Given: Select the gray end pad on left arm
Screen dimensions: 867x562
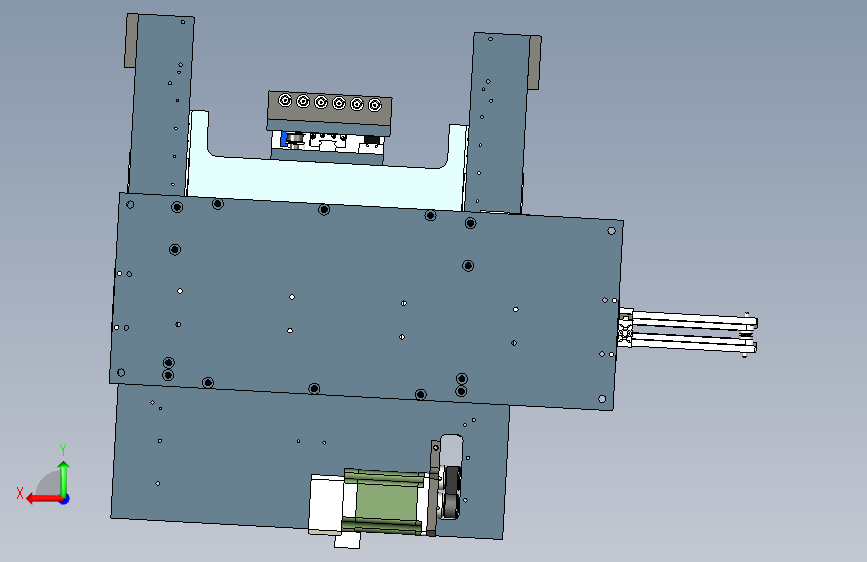Looking at the screenshot, I should click(132, 41).
